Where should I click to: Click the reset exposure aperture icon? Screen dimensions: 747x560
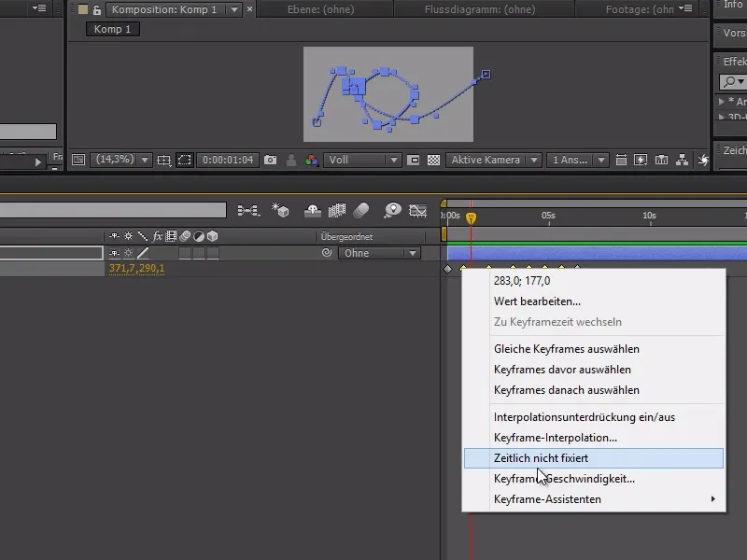click(x=703, y=160)
